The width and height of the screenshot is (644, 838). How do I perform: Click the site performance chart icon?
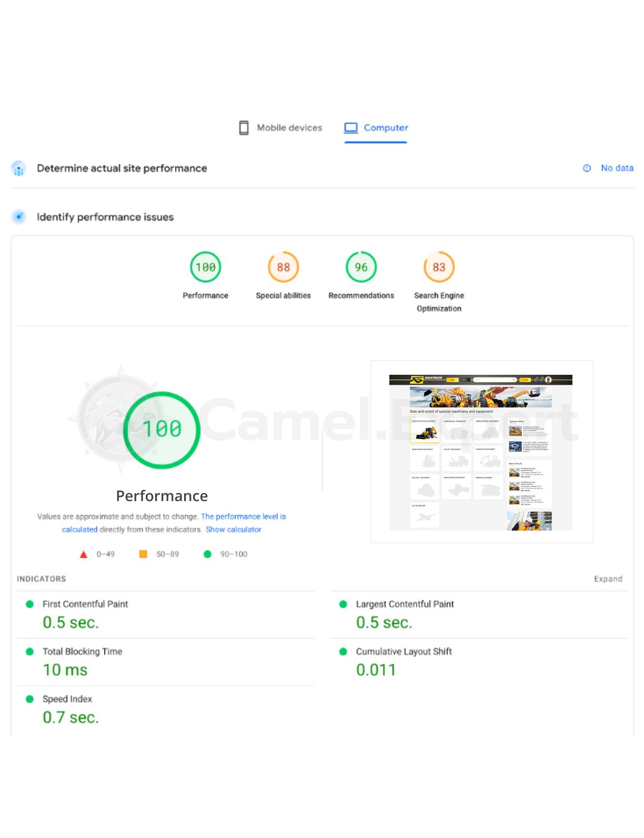tap(19, 168)
